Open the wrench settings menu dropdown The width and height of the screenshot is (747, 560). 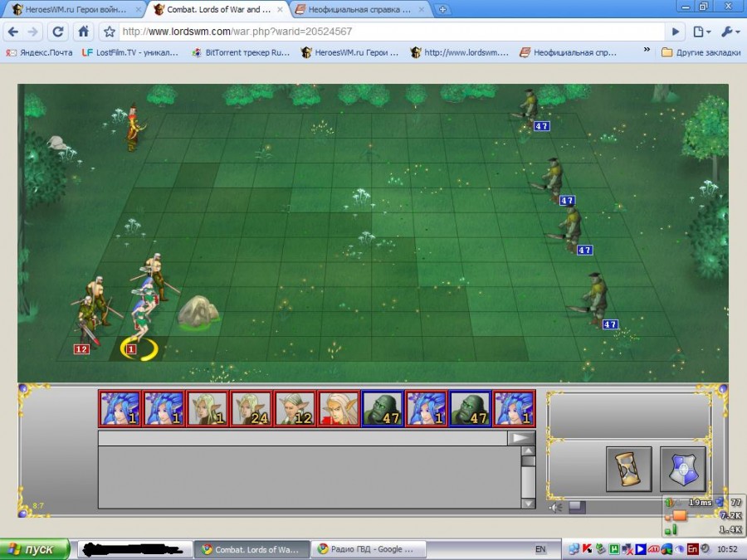730,32
